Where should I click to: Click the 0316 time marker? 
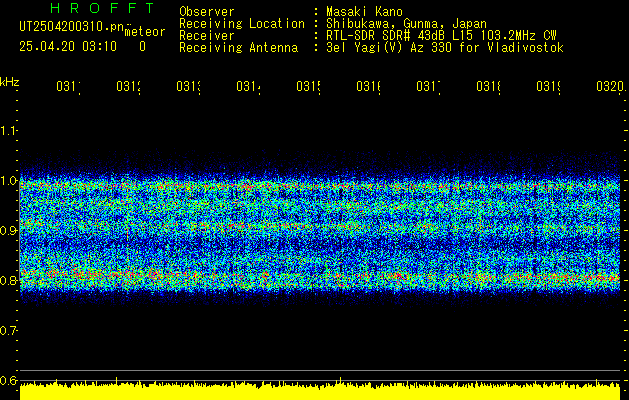[369, 87]
